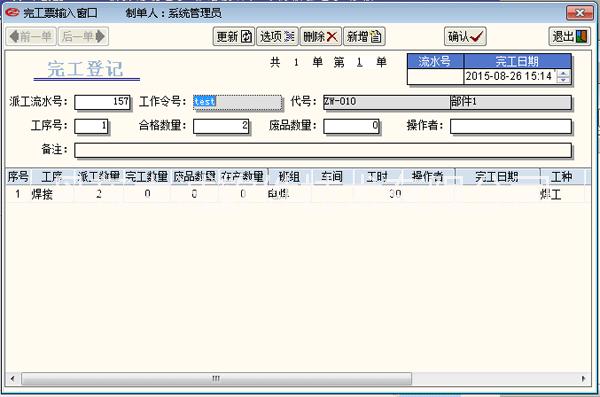Image resolution: width=600 pixels, height=397 pixels.
Task: Click the 操作者 input field in form
Action: 511,126
